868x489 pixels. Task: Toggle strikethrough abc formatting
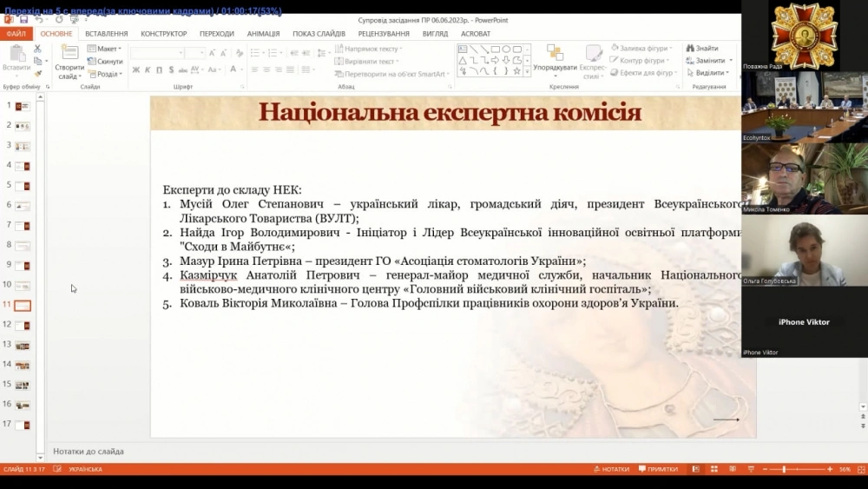(182, 69)
